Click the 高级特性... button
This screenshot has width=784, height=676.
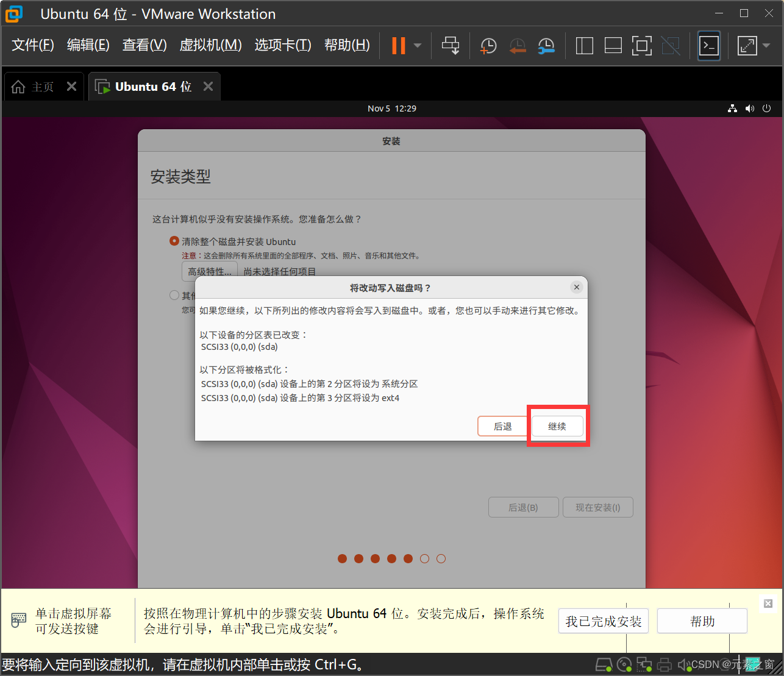209,271
